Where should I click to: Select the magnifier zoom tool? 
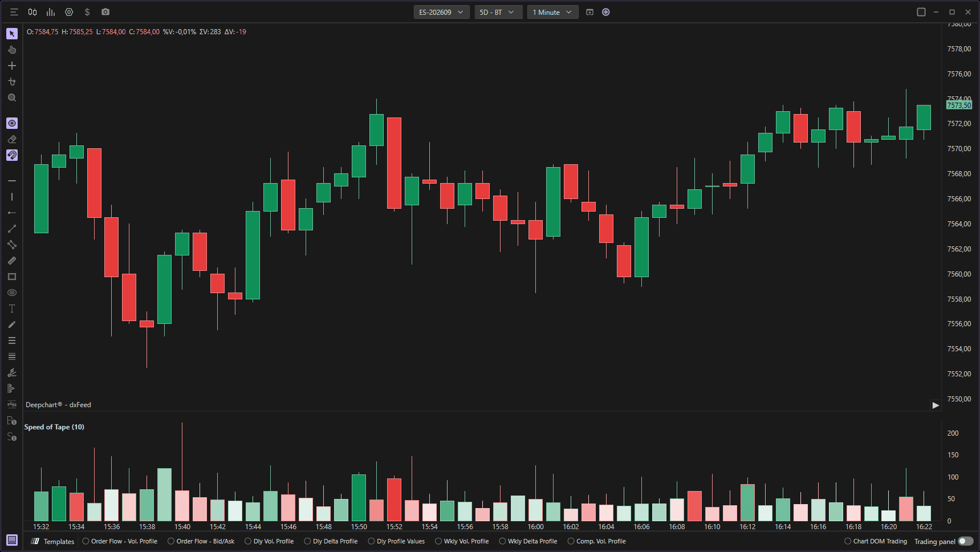pos(12,98)
